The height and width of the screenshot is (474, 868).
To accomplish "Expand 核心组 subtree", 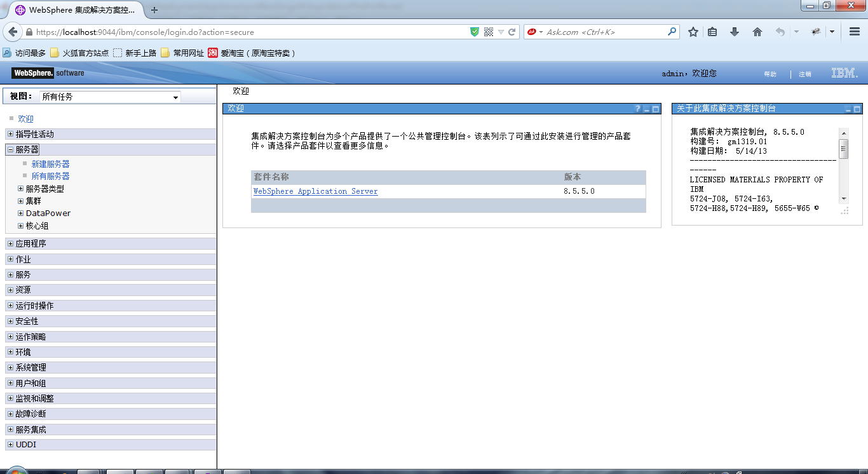I will [20, 226].
